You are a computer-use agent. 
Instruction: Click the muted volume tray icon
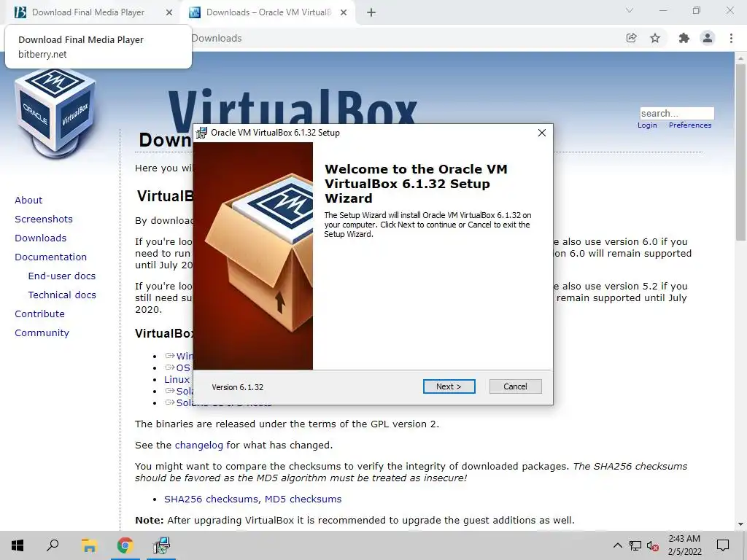(653, 545)
